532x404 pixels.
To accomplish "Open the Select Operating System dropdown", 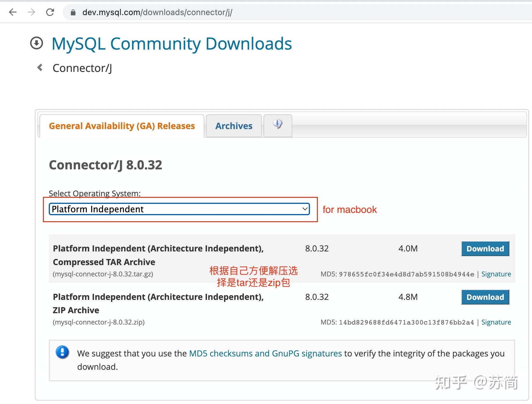I will pos(179,209).
